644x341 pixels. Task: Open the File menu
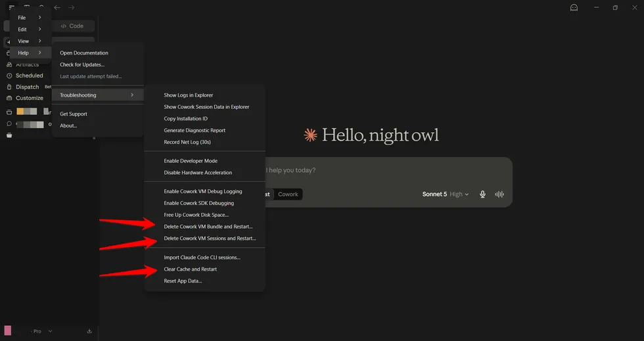pyautogui.click(x=30, y=18)
